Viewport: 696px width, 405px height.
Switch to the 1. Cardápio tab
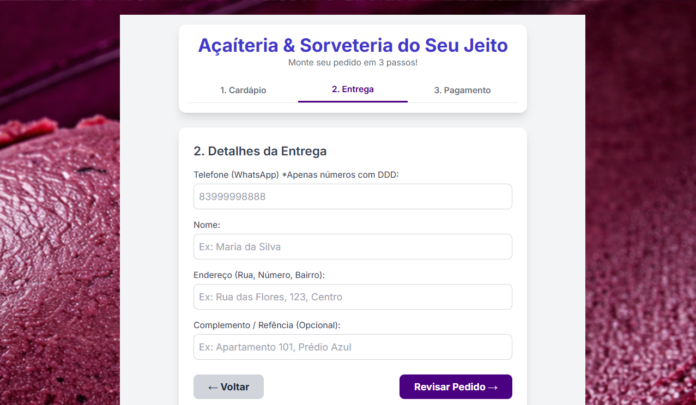243,90
